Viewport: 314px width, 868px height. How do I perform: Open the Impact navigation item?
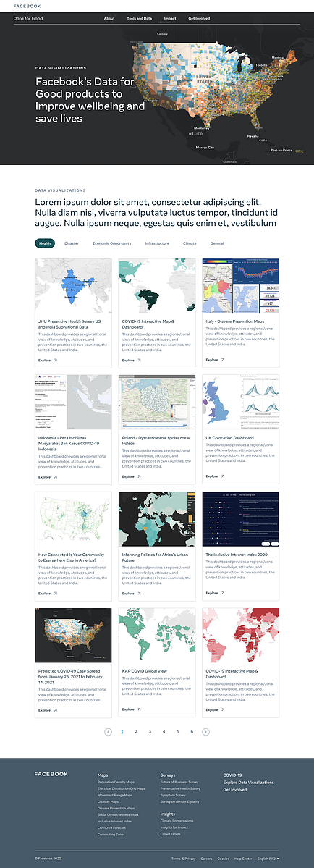(x=170, y=18)
